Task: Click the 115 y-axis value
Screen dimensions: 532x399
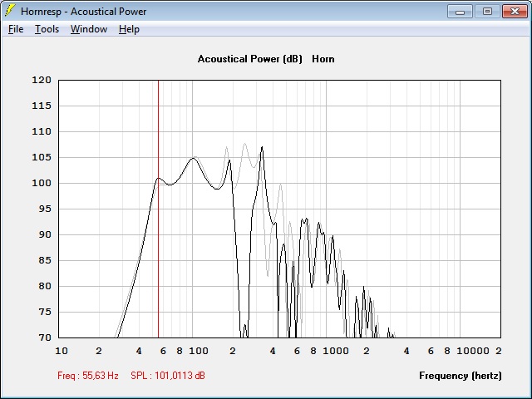Action: coord(42,106)
